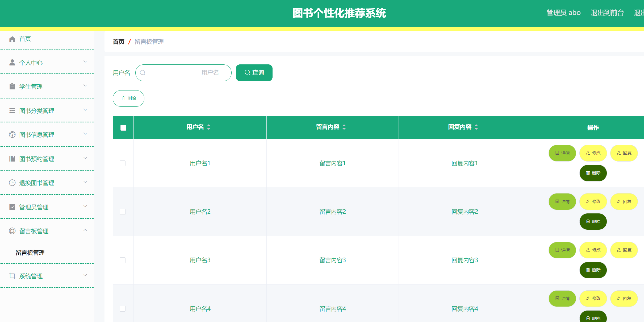
Task: Expand the 图书信息管理 menu chevron
Action: [85, 134]
